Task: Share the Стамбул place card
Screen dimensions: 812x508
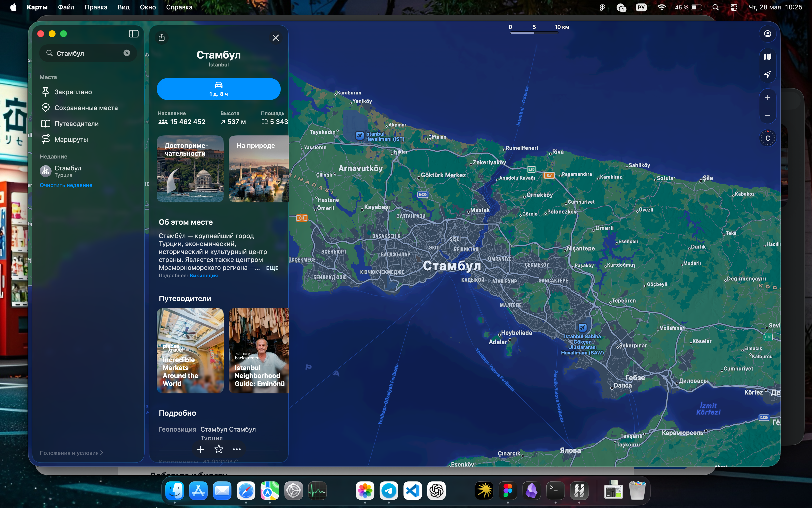Action: click(162, 37)
